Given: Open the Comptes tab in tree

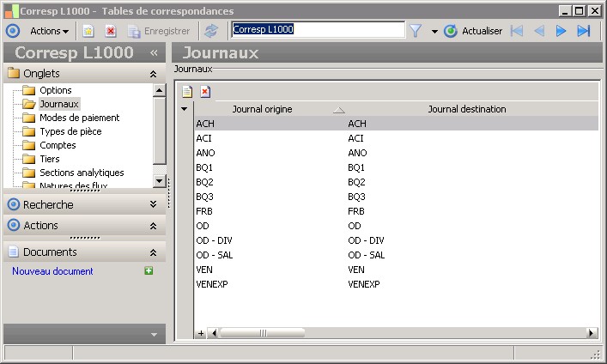Looking at the screenshot, I should click(58, 145).
